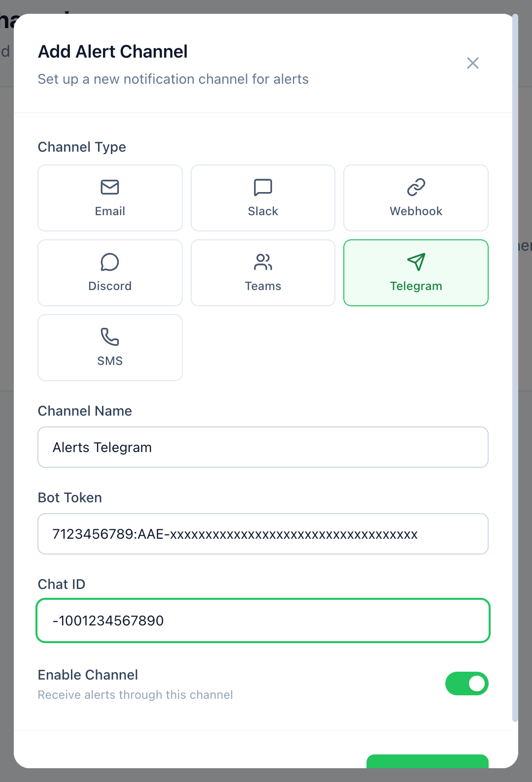Select the Discord channel type card
Image resolution: width=532 pixels, height=782 pixels.
coord(110,273)
